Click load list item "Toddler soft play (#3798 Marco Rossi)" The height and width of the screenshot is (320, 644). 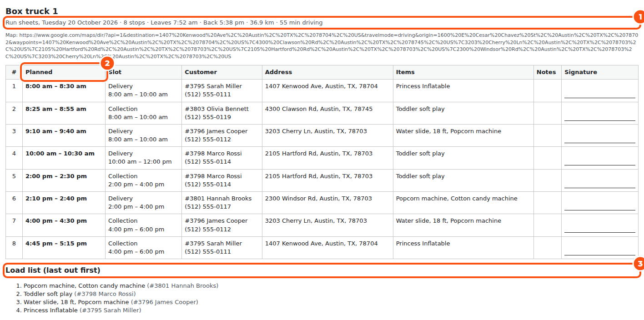point(80,294)
